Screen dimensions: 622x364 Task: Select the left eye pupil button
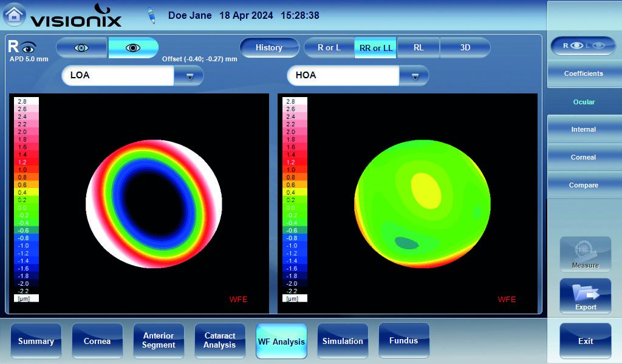pos(81,48)
